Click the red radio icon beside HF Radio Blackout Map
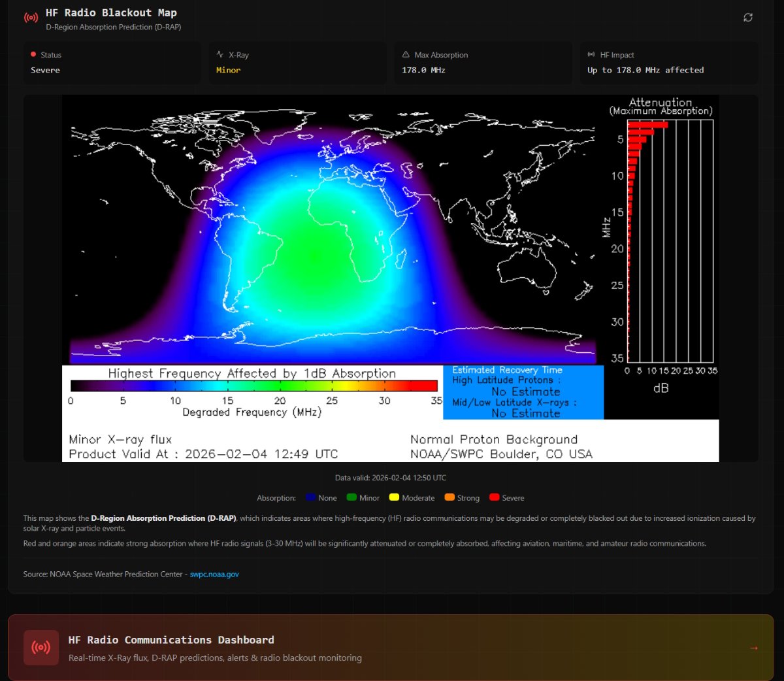 click(31, 18)
